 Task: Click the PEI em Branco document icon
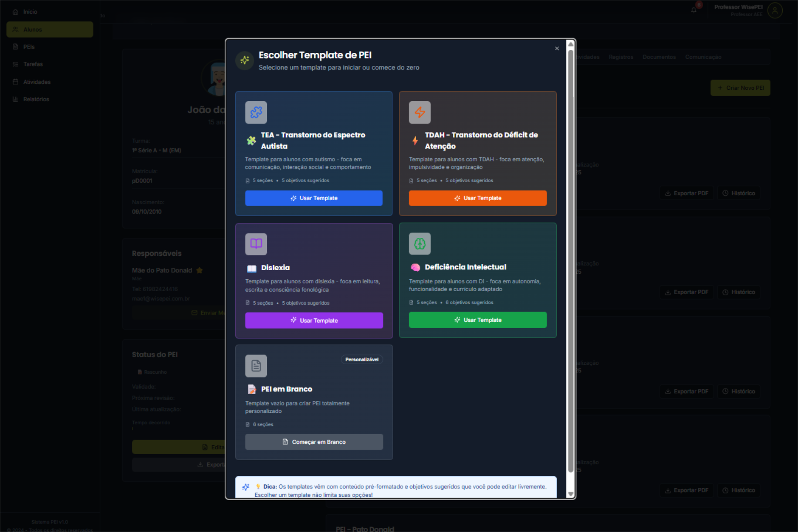coord(256,366)
